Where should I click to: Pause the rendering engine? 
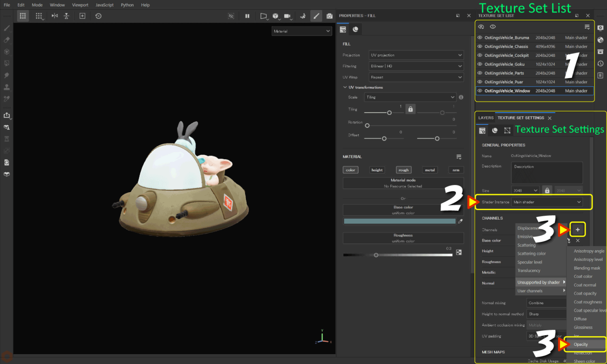tap(248, 16)
